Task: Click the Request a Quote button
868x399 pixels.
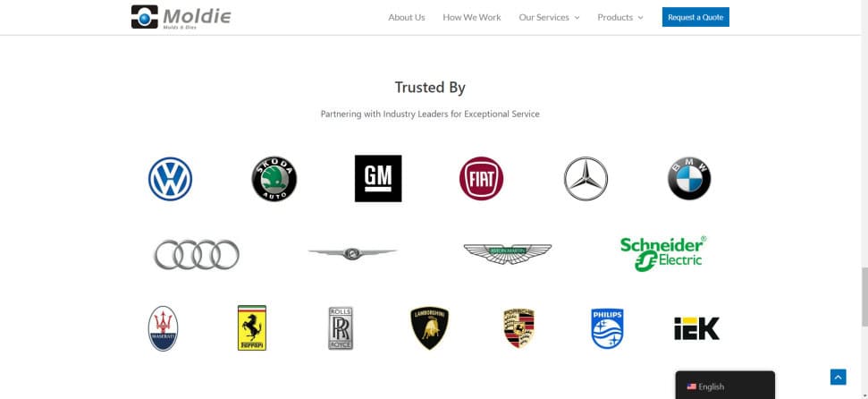Action: [x=695, y=17]
